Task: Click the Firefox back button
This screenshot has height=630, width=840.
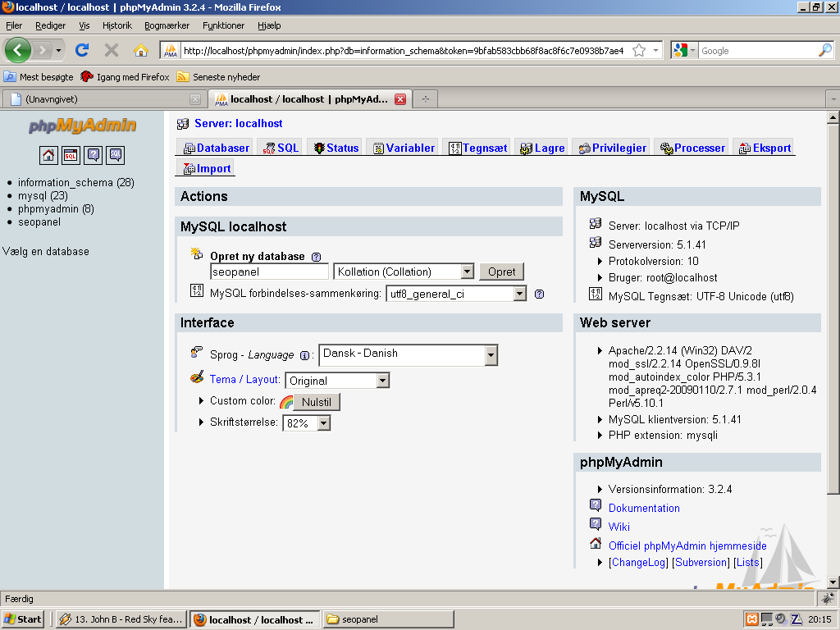Action: [18, 50]
